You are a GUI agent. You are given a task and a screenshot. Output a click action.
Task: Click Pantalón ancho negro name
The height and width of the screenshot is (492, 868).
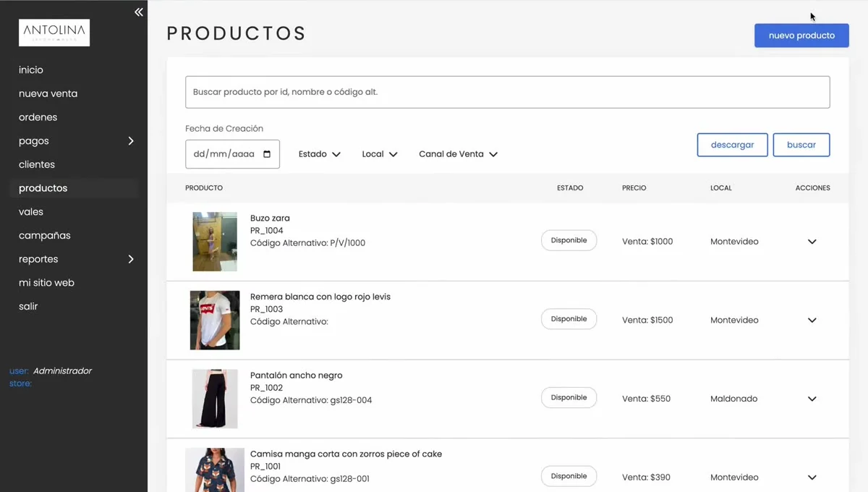[297, 376]
